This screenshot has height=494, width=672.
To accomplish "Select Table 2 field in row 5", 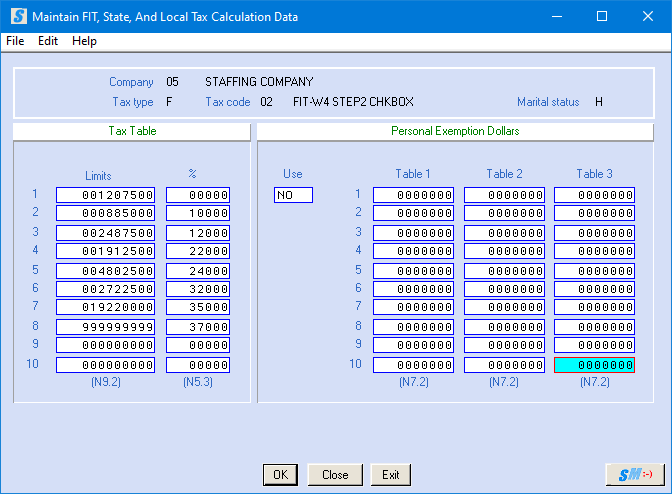I will coord(504,270).
